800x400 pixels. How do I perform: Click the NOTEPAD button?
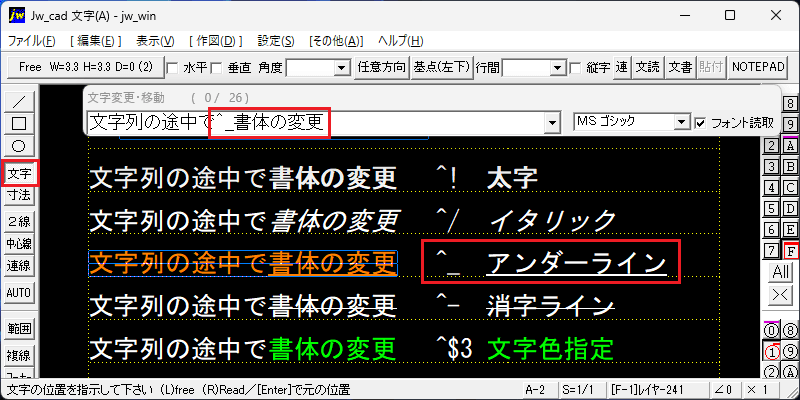758,67
